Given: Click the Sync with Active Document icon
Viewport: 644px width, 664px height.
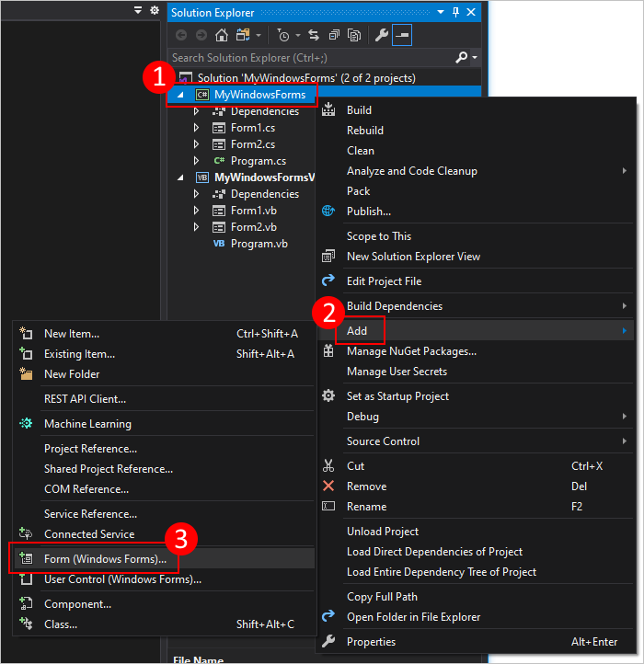Looking at the screenshot, I should click(x=314, y=35).
